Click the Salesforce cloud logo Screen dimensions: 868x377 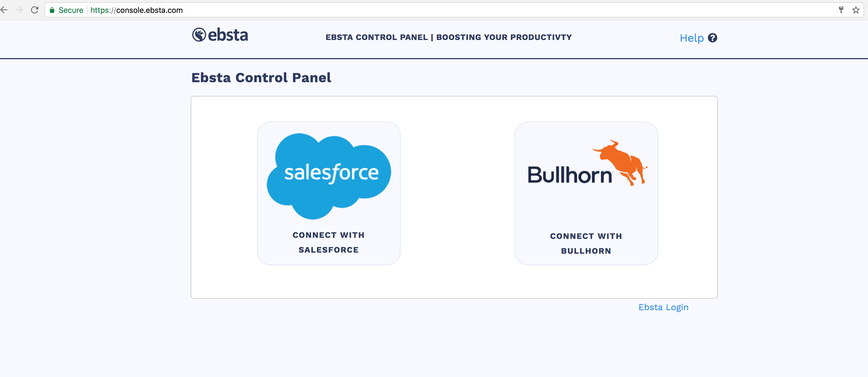[329, 175]
